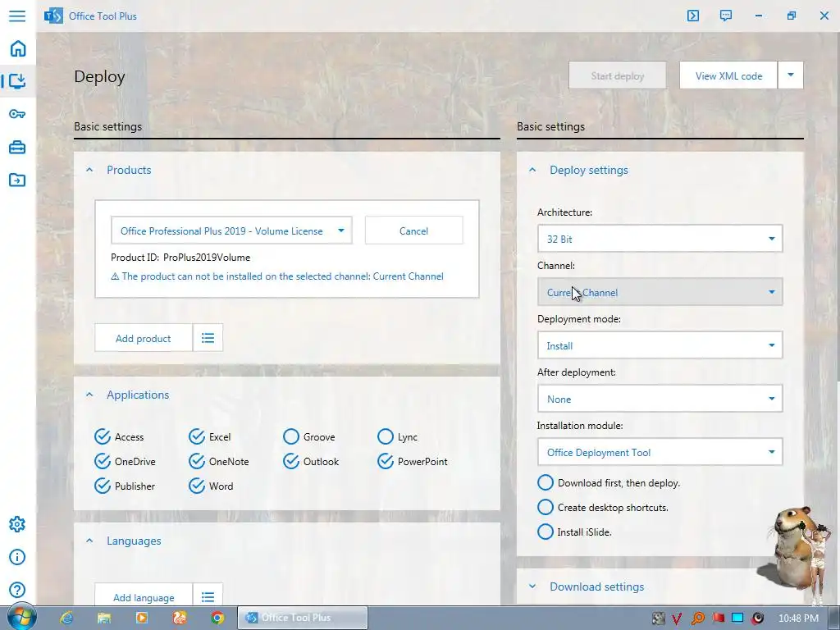
Task: Click the red flag tray icon
Action: click(718, 619)
